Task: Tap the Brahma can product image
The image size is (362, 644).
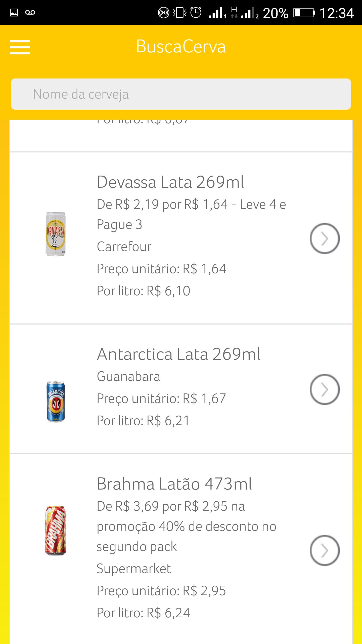Action: click(56, 531)
